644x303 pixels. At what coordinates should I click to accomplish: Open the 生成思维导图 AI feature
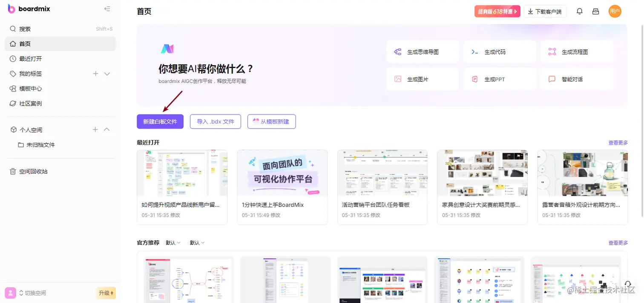[423, 51]
